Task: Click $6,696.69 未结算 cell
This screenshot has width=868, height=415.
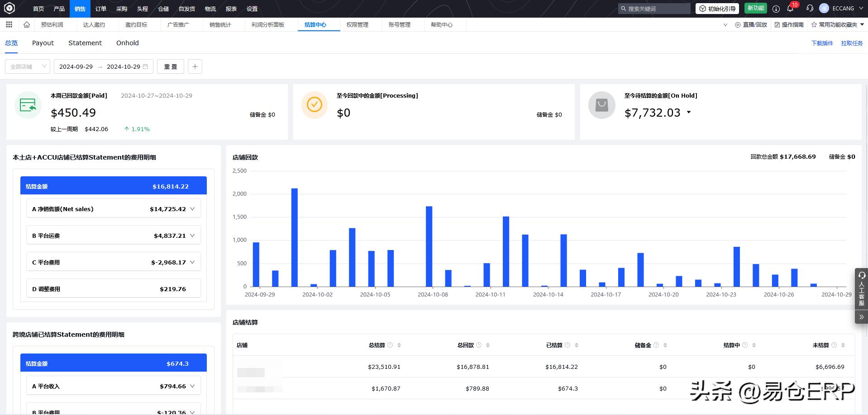Action: click(x=830, y=367)
